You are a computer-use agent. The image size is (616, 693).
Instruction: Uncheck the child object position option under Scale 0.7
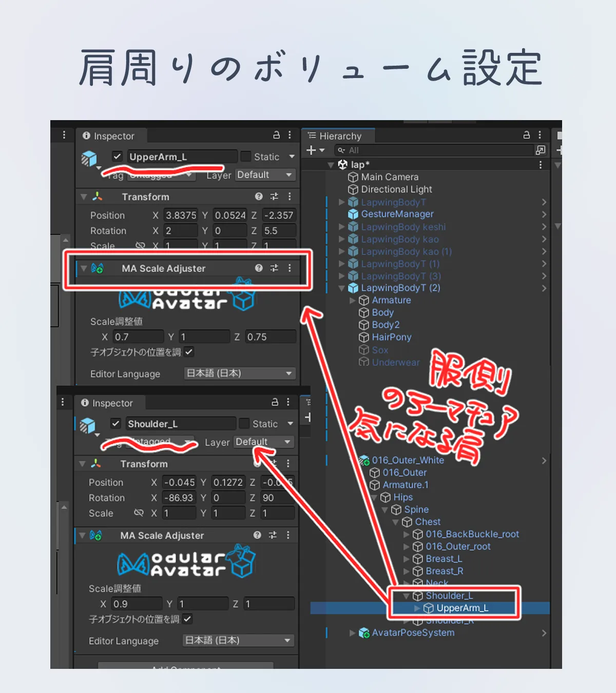[189, 352]
